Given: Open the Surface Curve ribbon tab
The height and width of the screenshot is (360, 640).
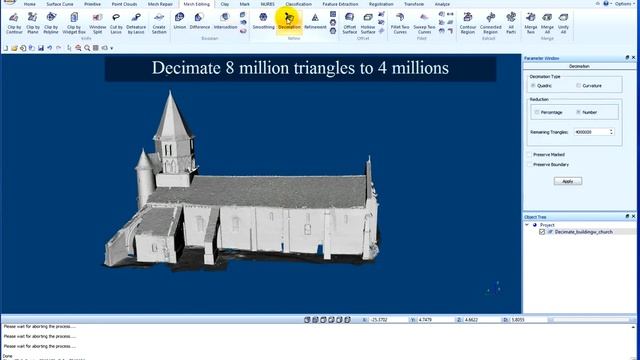Looking at the screenshot, I should pos(60,4).
